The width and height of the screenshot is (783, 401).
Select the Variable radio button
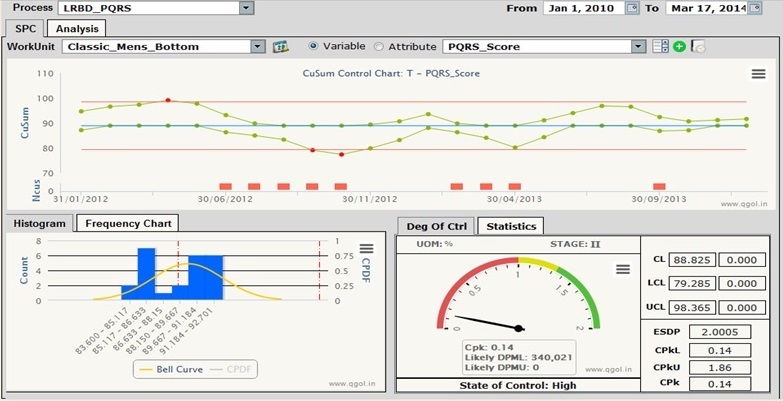[314, 46]
